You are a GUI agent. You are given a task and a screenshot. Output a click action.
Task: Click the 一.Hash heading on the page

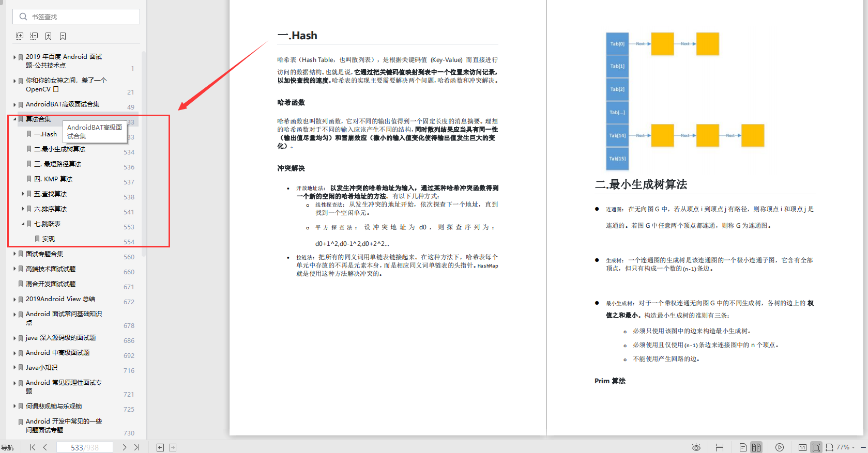297,36
